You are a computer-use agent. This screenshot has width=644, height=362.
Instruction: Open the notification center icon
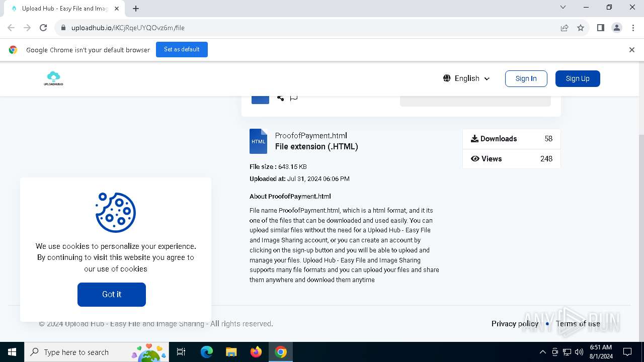tap(627, 352)
